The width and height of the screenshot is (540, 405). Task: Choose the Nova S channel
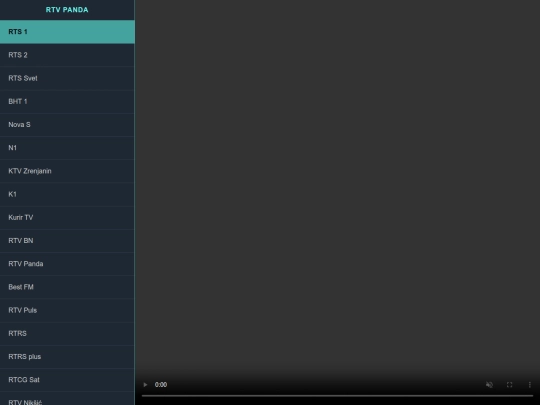tap(67, 125)
